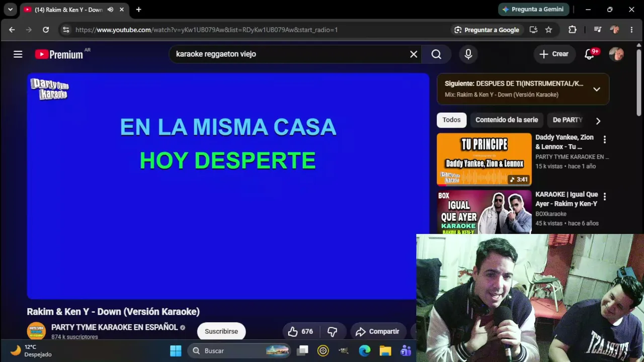Click the video title 'Rakim & Ken Y - Down (Versión Karaoke)'
Image resolution: width=644 pixels, height=362 pixels.
coord(113,312)
